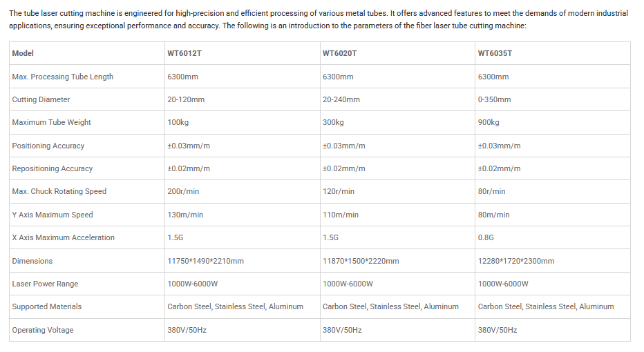Select the 110m/min speed value
Screen dimensions: 644x352
(x=341, y=215)
